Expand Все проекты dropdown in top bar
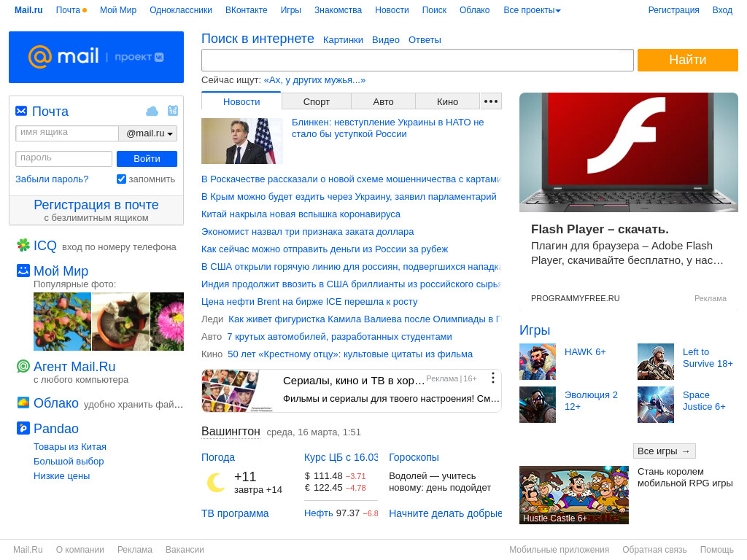Image resolution: width=747 pixels, height=560 pixels. [532, 10]
